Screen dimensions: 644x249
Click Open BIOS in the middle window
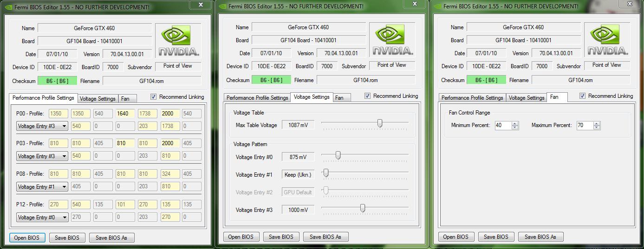[x=241, y=237]
